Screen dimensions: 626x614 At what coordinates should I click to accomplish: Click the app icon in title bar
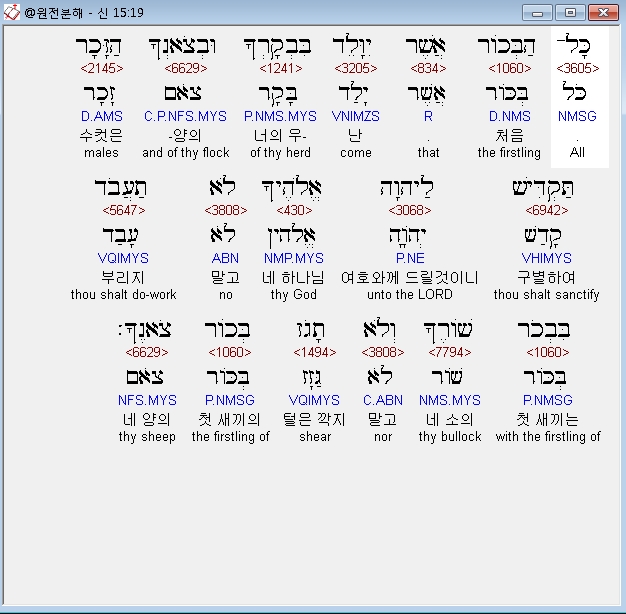click(x=11, y=12)
